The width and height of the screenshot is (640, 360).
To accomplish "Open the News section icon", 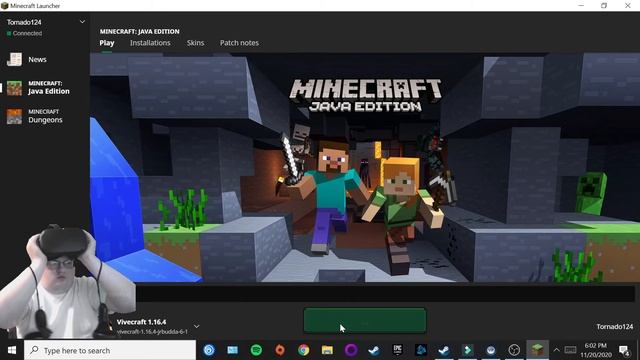I will pos(14,60).
